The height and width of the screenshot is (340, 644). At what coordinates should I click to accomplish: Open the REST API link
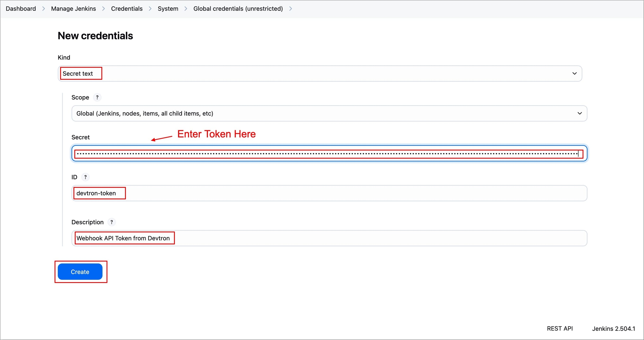[x=560, y=329]
